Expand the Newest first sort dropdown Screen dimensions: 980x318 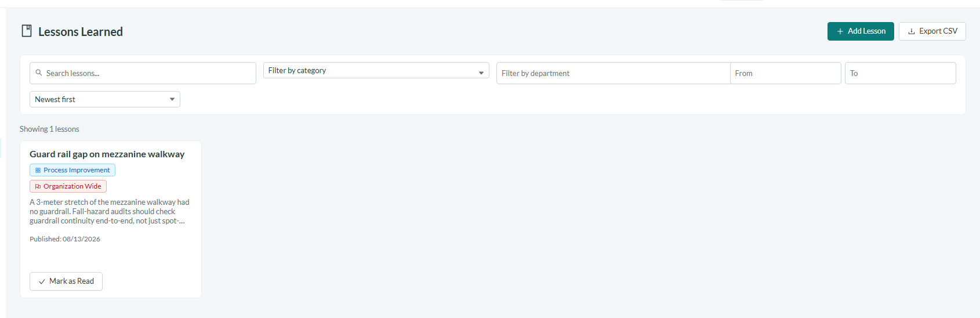coord(105,99)
